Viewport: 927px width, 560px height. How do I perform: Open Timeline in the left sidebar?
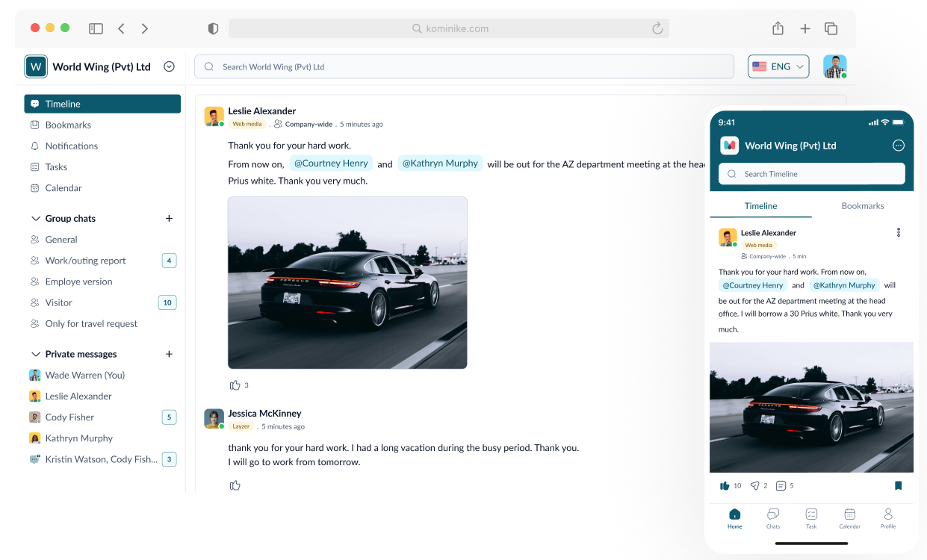102,104
